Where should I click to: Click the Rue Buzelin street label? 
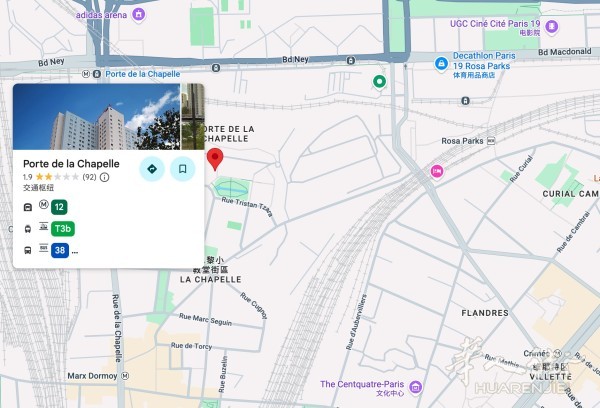(223, 374)
